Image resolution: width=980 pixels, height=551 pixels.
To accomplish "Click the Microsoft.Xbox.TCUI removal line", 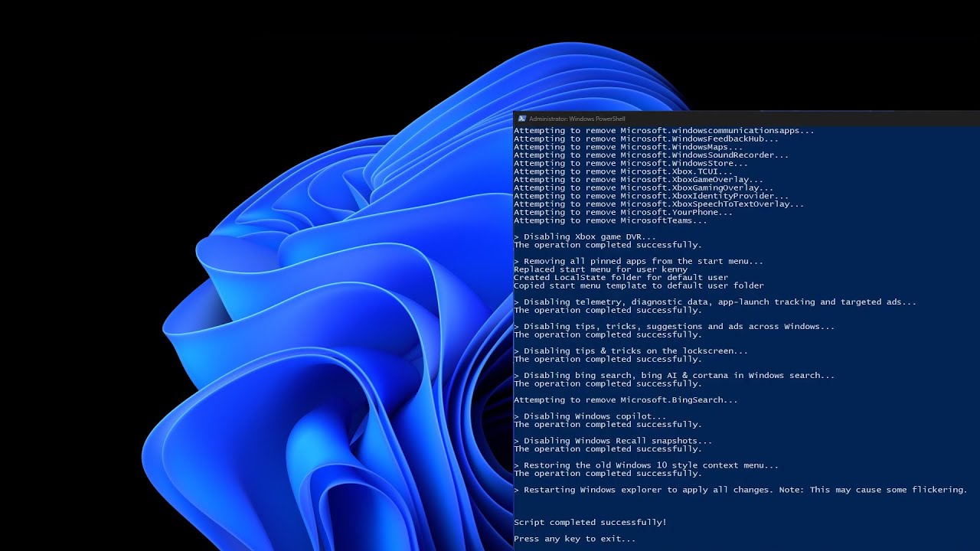I will coord(623,171).
